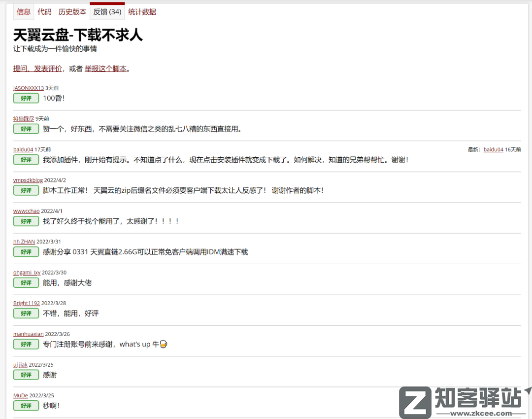Click the 好评 rating badge on hh ZHAN's review

coord(26,252)
